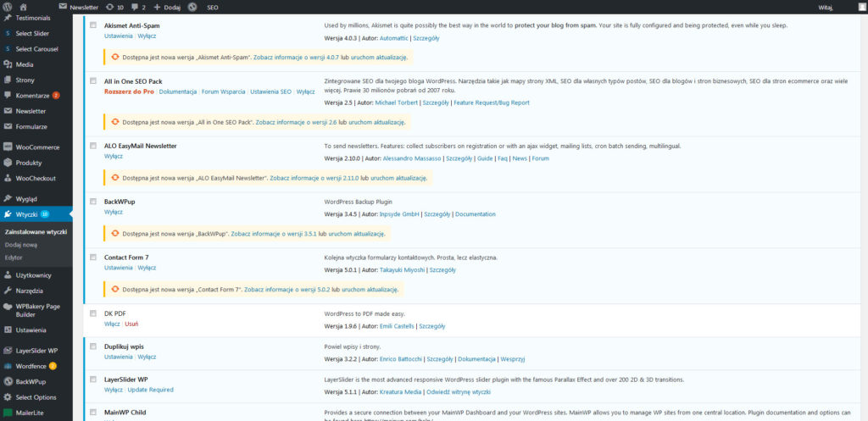Click the Wordfence sidebar icon
The height and width of the screenshot is (421, 868).
(7, 366)
